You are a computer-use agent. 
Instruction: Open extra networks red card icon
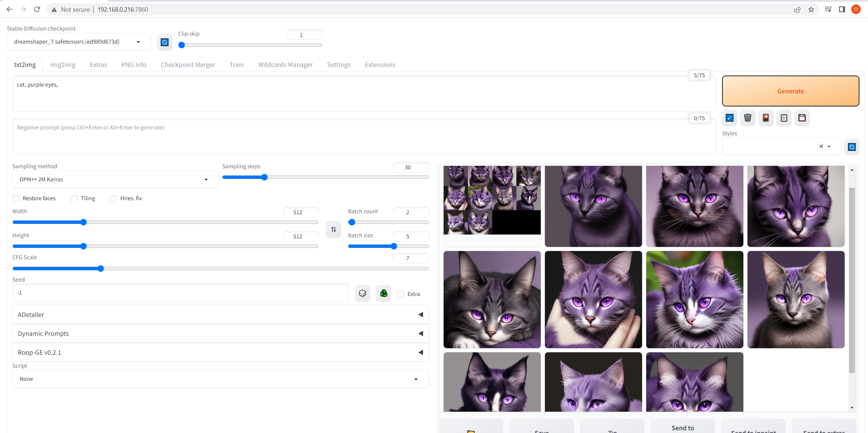pos(766,118)
